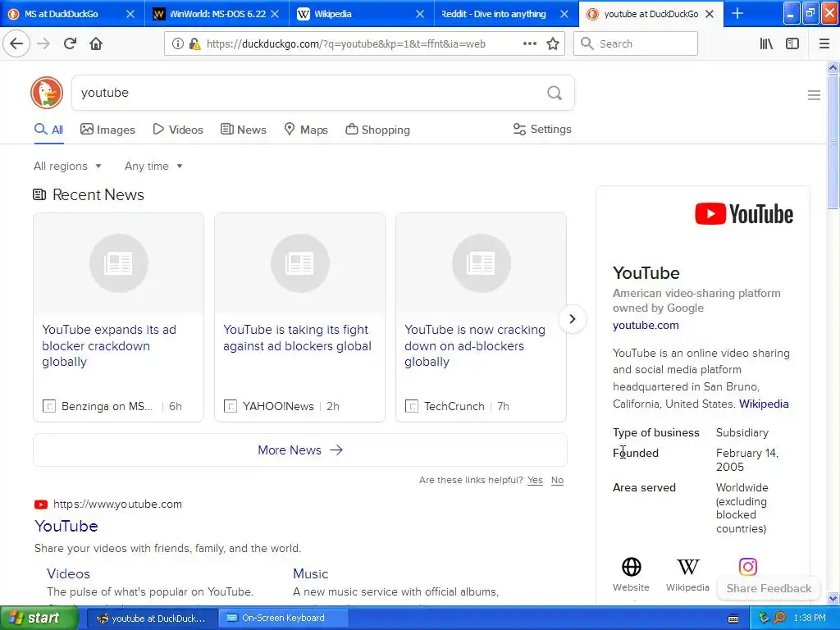The width and height of the screenshot is (840, 630).
Task: Click the 1:38 PM system clock
Action: (x=810, y=619)
